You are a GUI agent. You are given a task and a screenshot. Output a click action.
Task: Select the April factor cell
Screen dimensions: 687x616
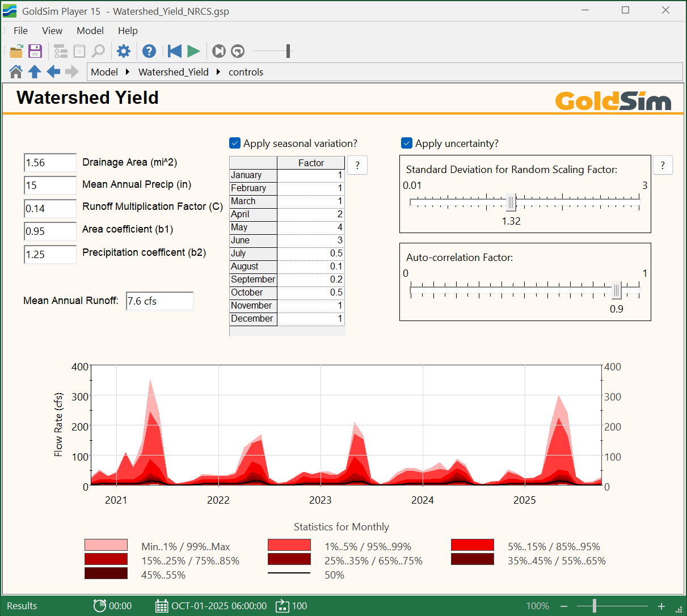click(x=311, y=214)
